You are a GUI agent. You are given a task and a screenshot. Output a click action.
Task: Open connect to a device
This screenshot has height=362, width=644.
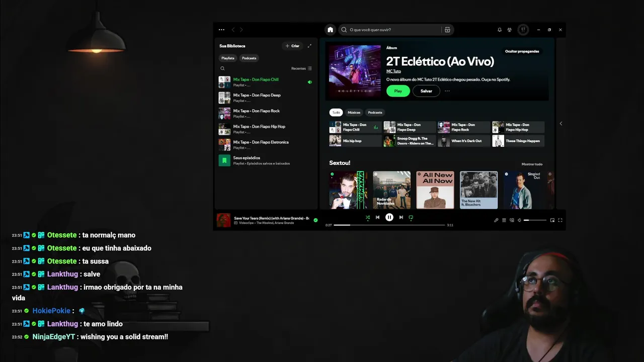pyautogui.click(x=512, y=220)
